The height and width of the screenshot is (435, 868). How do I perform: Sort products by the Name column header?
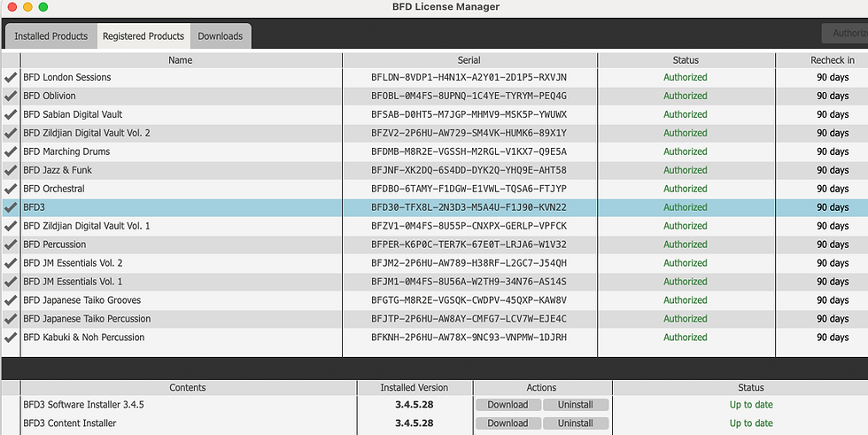coord(181,60)
